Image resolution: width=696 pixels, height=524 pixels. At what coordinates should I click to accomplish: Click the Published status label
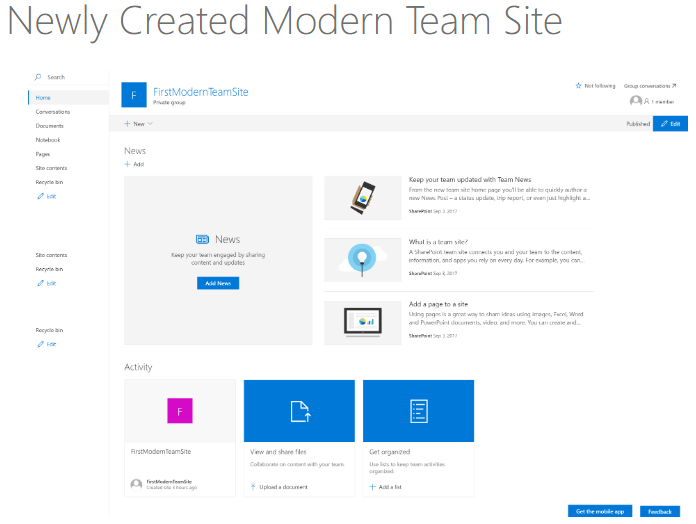(638, 124)
